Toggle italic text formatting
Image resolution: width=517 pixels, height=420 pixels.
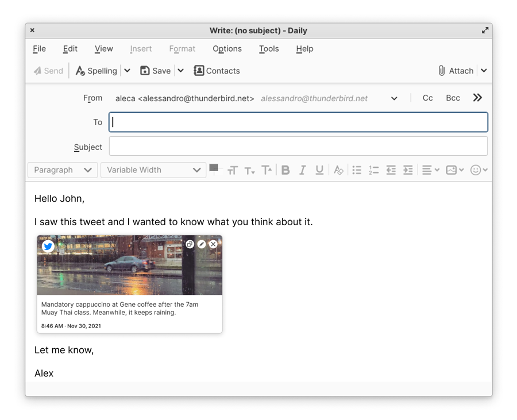point(302,170)
